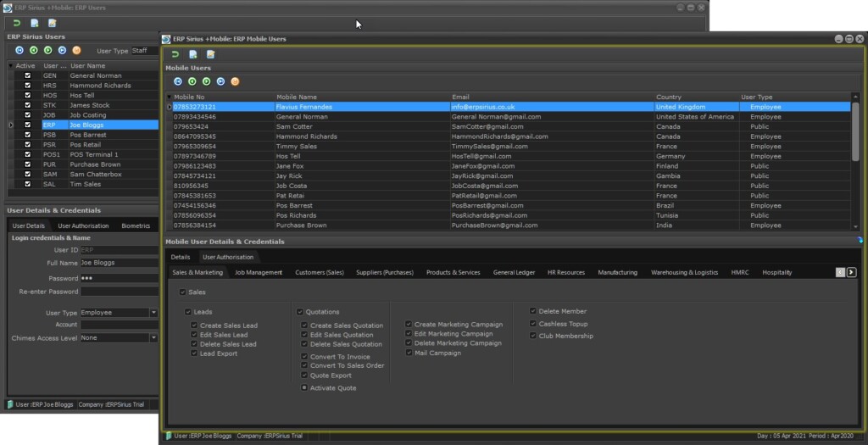This screenshot has width=868, height=445.
Task: Click the status bar door icon in Mobile Users window
Action: click(169, 436)
